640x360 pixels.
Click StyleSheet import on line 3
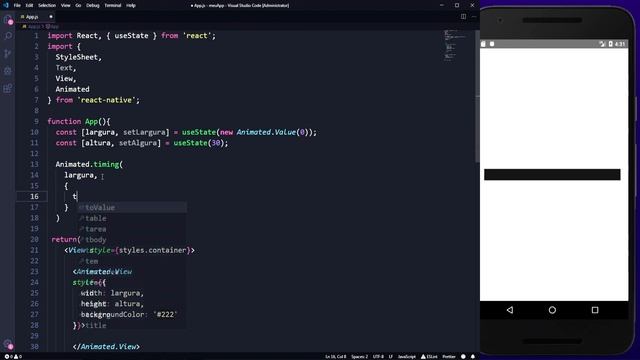(x=77, y=57)
